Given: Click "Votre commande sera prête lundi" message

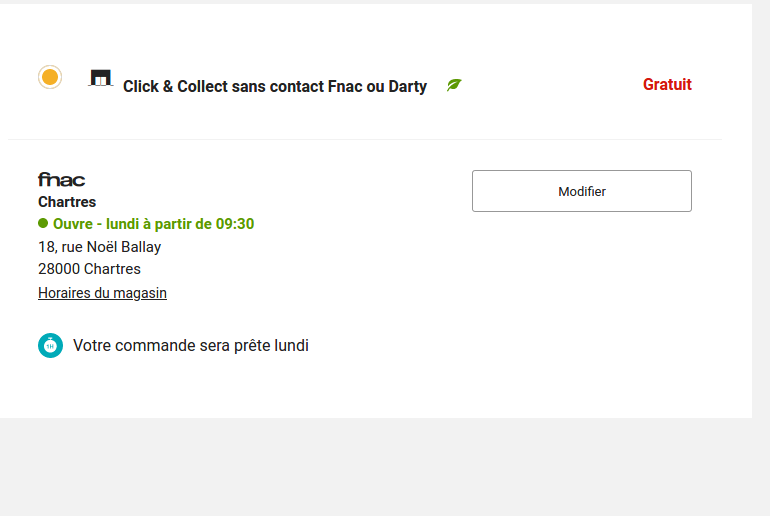Looking at the screenshot, I should pos(190,346).
